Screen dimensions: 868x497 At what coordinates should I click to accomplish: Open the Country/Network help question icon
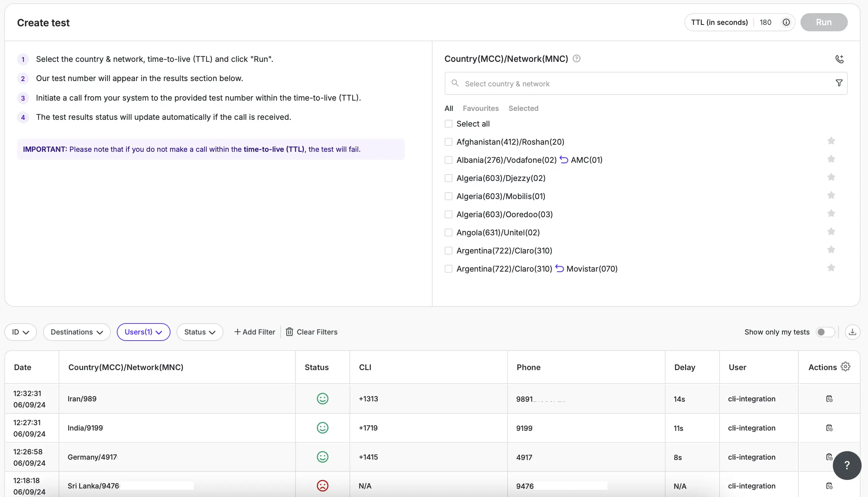coord(577,59)
